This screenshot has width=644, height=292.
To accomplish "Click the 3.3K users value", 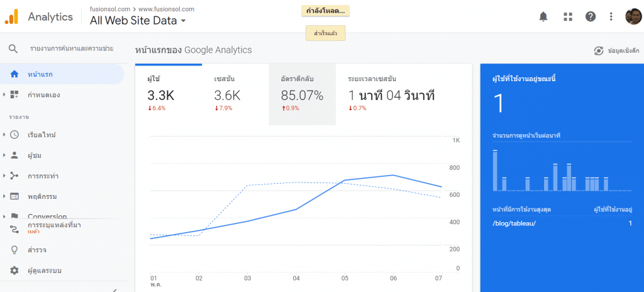I will point(160,96).
